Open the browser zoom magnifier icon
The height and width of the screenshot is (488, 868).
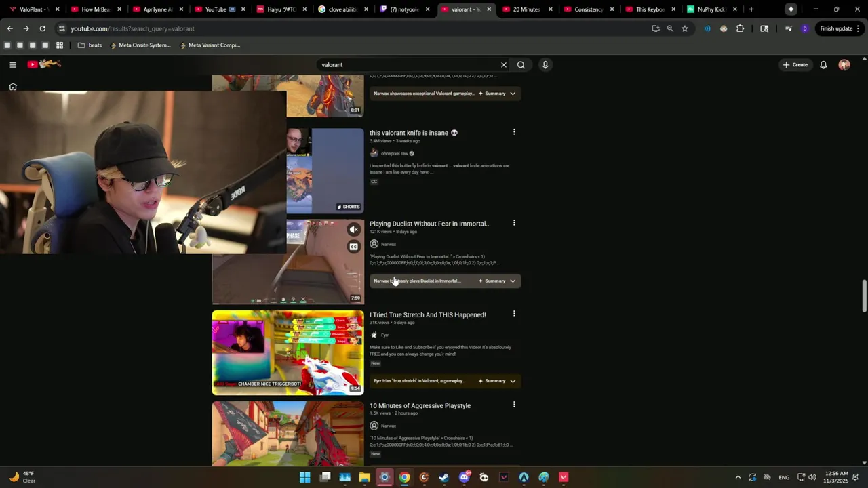670,28
